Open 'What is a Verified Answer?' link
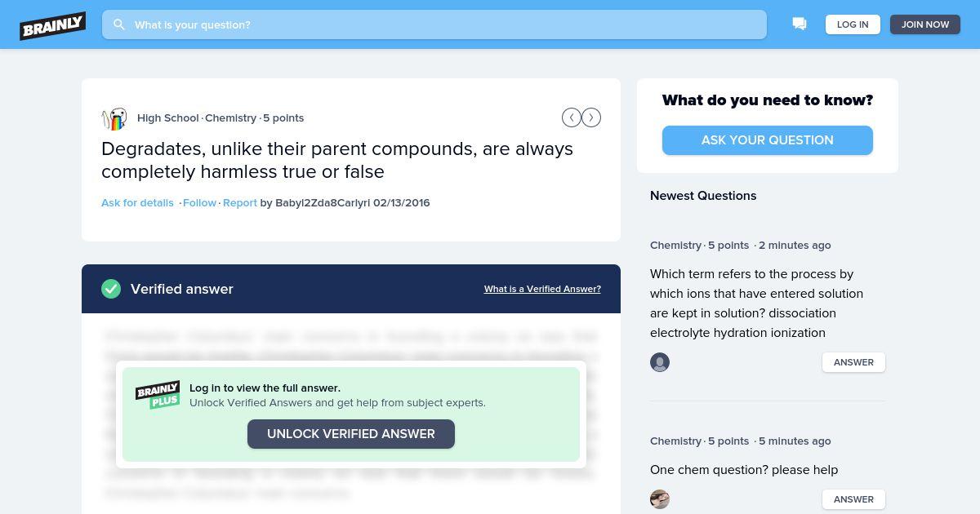Viewport: 980px width, 514px height. (x=542, y=289)
